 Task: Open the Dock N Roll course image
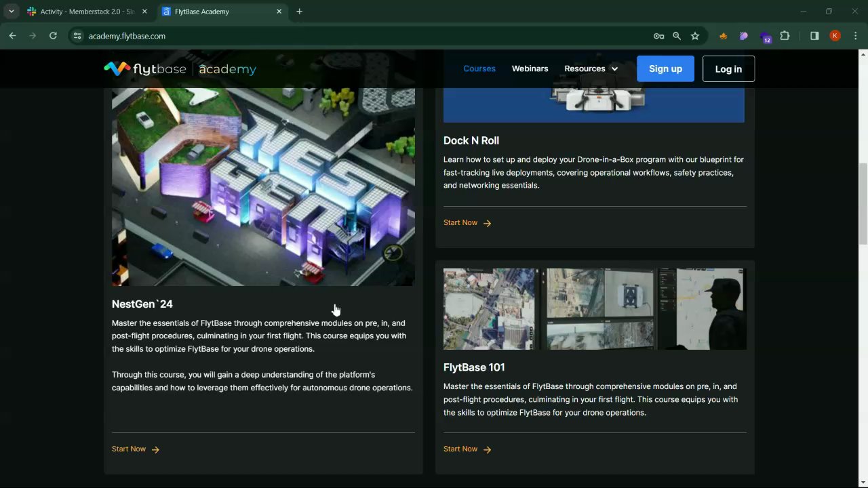pyautogui.click(x=594, y=105)
